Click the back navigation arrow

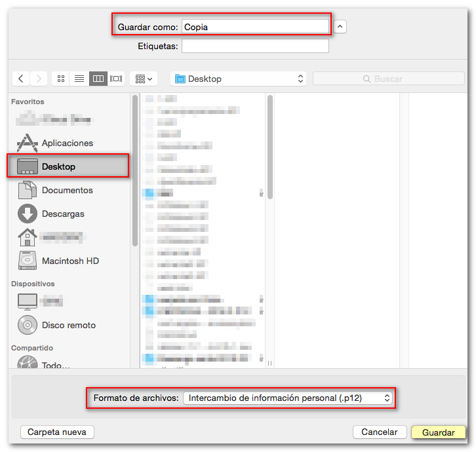(x=22, y=79)
